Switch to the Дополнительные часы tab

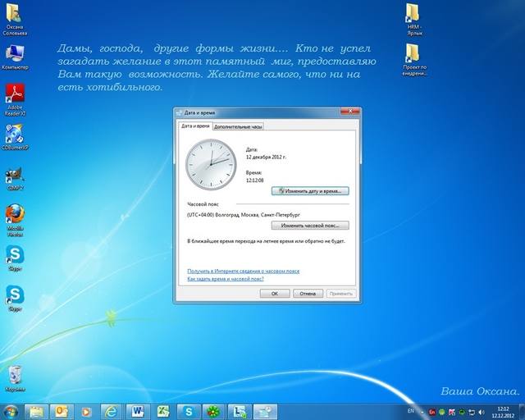(x=238, y=126)
